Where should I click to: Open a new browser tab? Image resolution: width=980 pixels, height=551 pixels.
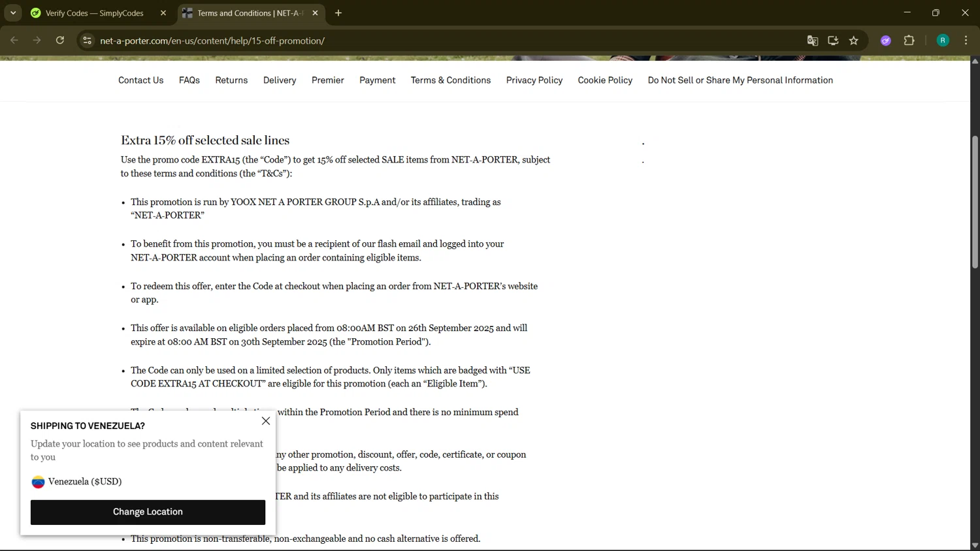click(338, 13)
